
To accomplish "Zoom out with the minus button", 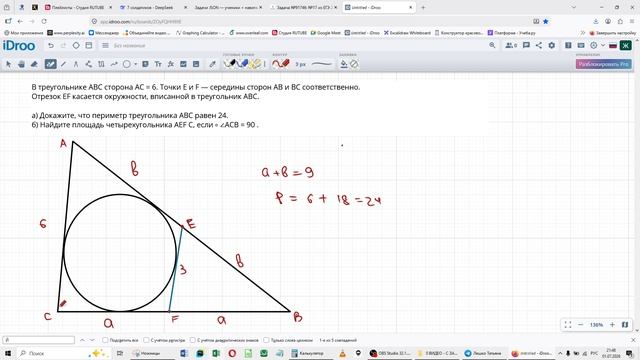I will (580, 324).
